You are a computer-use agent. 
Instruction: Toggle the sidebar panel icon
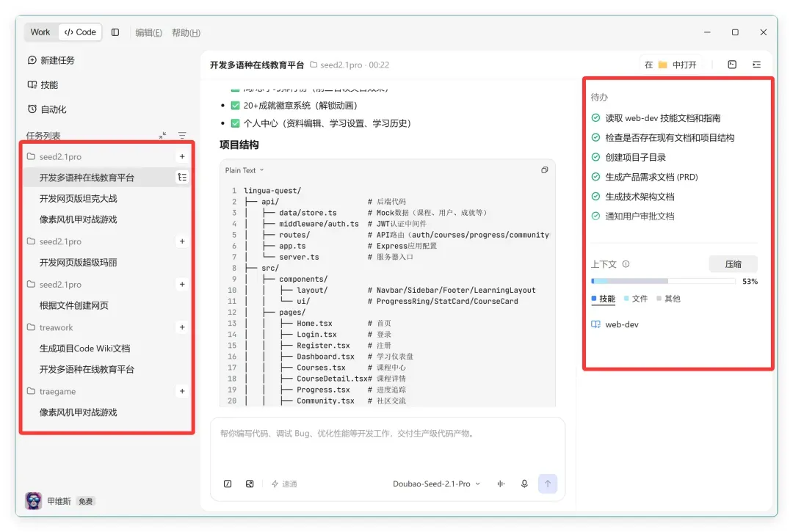[115, 32]
